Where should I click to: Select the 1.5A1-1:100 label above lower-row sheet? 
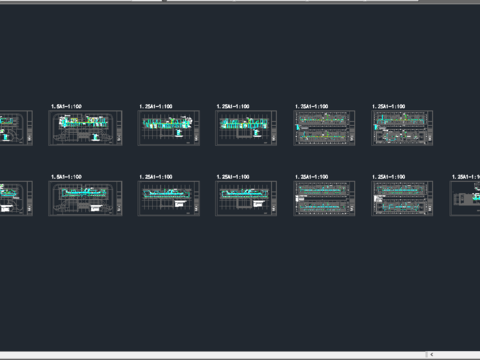click(66, 177)
